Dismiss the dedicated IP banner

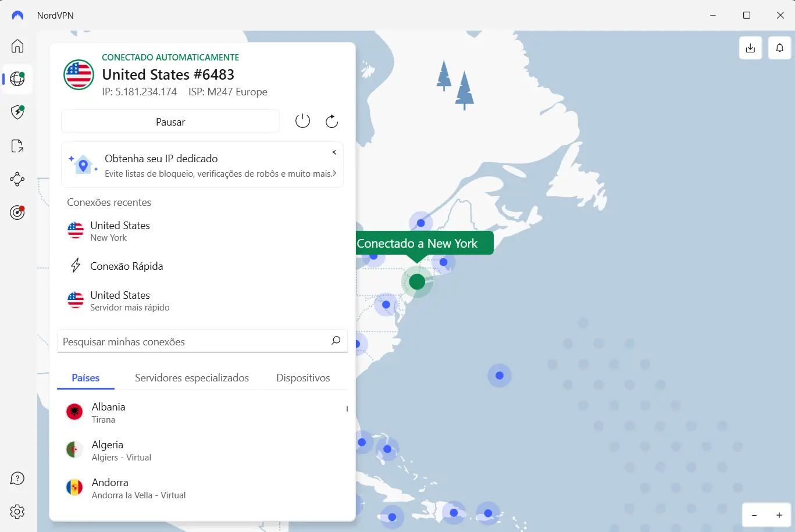(x=334, y=152)
